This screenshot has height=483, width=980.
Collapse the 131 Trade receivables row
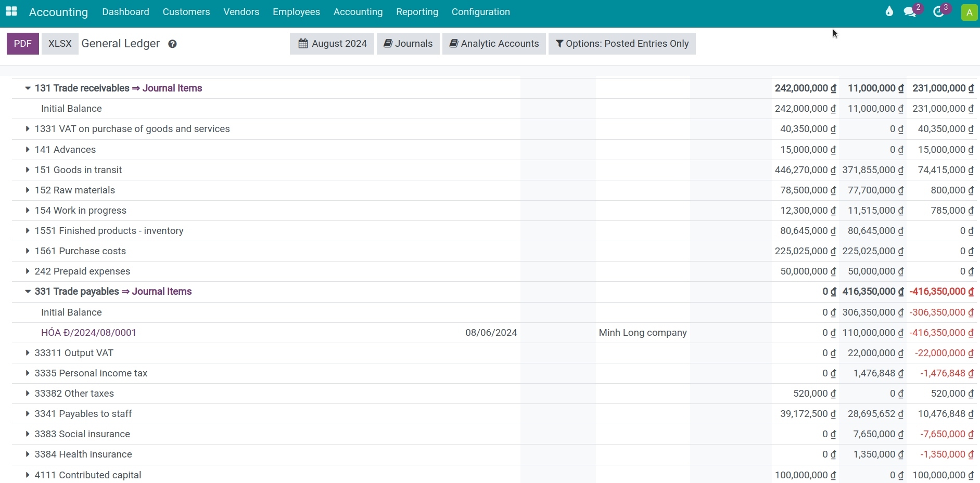[x=28, y=88]
